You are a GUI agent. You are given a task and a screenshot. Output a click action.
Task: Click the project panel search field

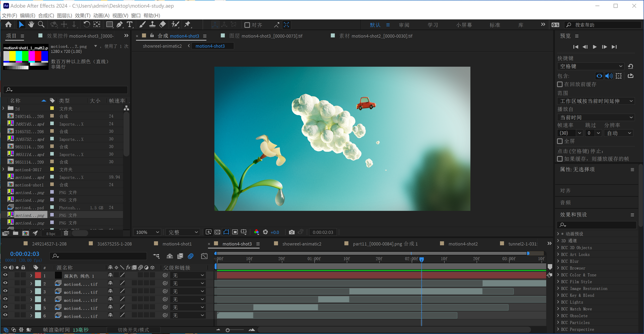click(x=66, y=90)
